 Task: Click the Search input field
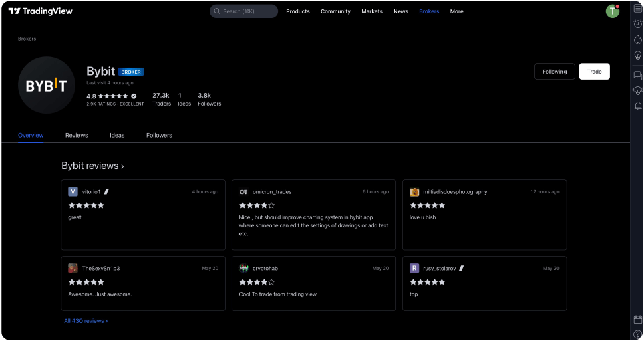pyautogui.click(x=244, y=11)
